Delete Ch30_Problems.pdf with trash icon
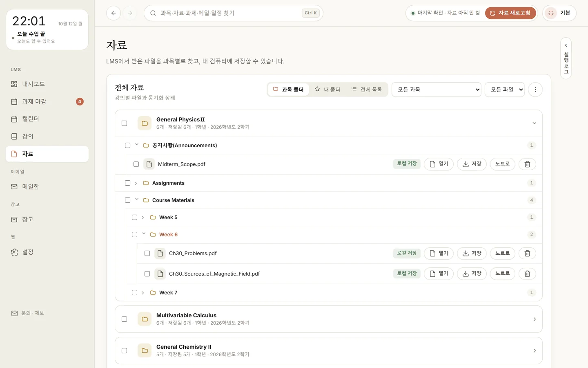This screenshot has height=368, width=588. pos(527,254)
